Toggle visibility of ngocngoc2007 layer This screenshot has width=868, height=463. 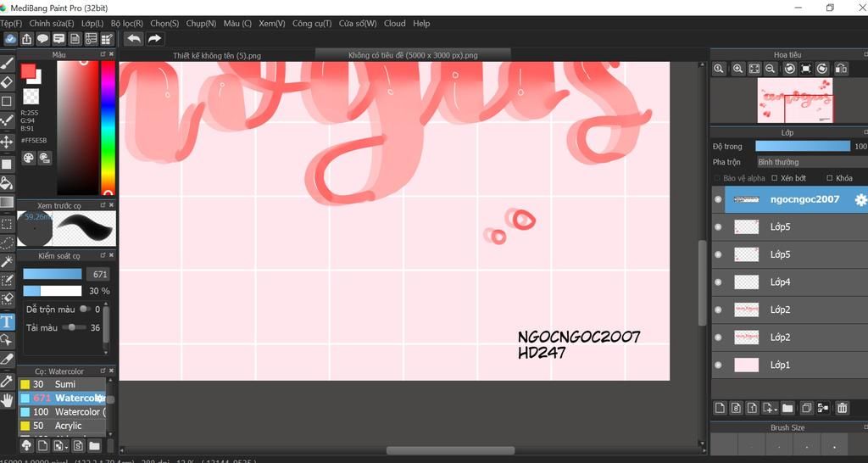click(718, 199)
